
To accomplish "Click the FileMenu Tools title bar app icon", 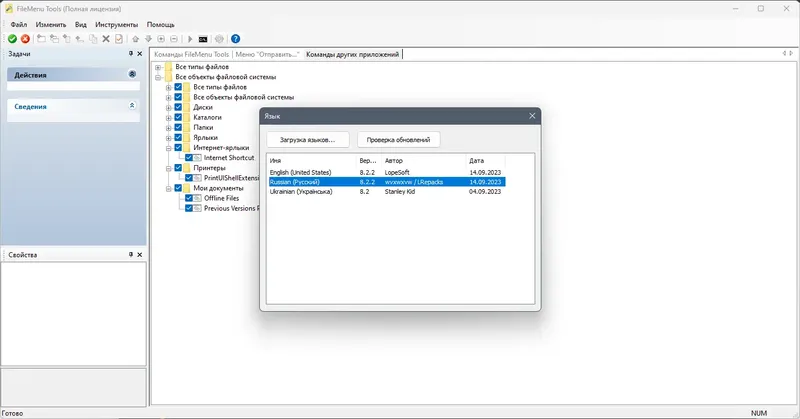I will [x=8, y=9].
